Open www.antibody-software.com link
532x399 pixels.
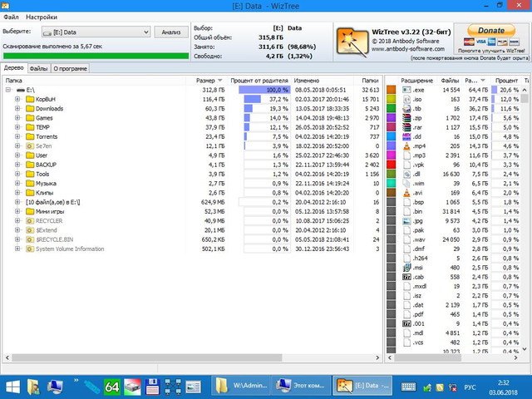[408, 49]
